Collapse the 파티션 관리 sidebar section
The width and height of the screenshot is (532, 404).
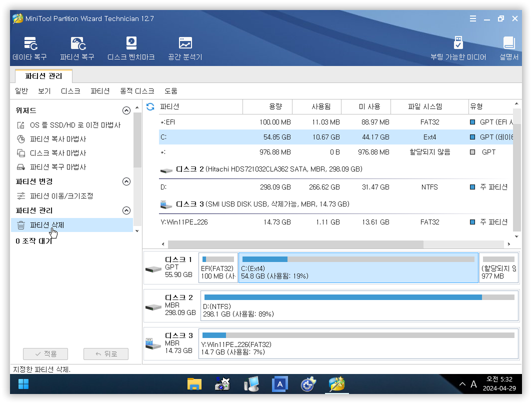pos(126,210)
